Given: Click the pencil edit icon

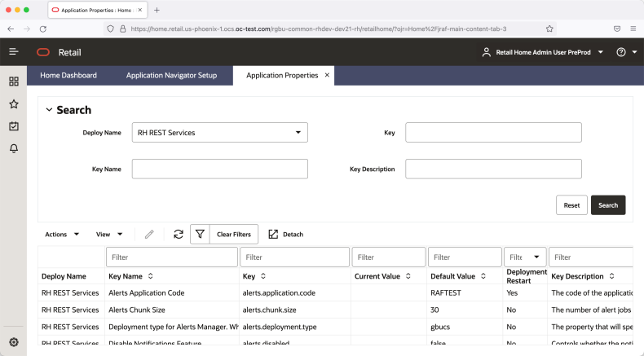Looking at the screenshot, I should [x=149, y=234].
